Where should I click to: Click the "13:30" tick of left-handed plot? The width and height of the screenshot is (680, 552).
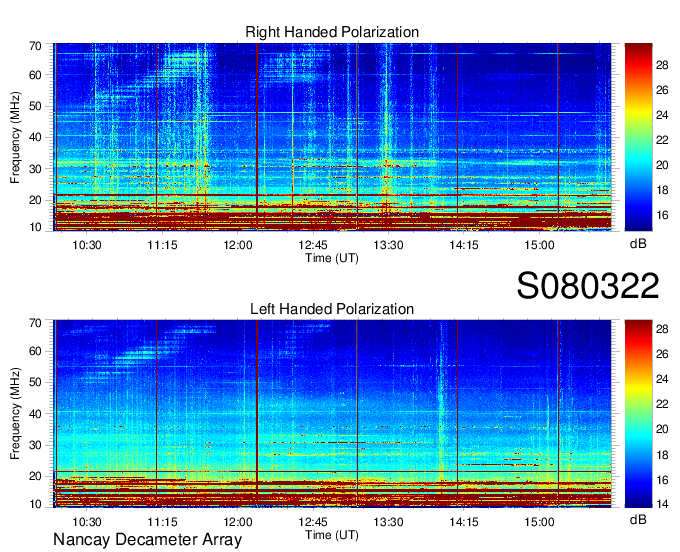(389, 522)
